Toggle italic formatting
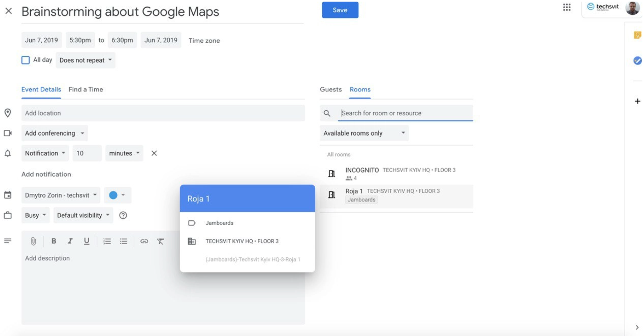Image resolution: width=644 pixels, height=336 pixels. (70, 241)
